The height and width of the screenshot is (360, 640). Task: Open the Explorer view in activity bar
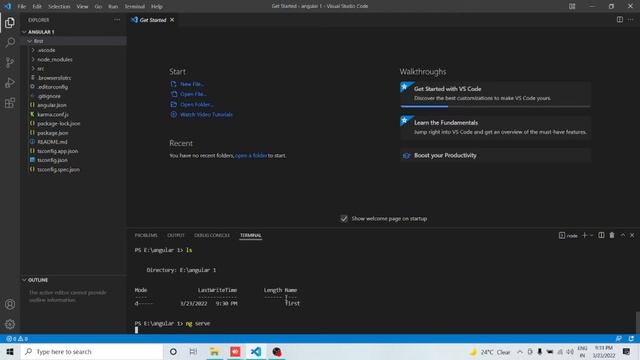(10, 22)
